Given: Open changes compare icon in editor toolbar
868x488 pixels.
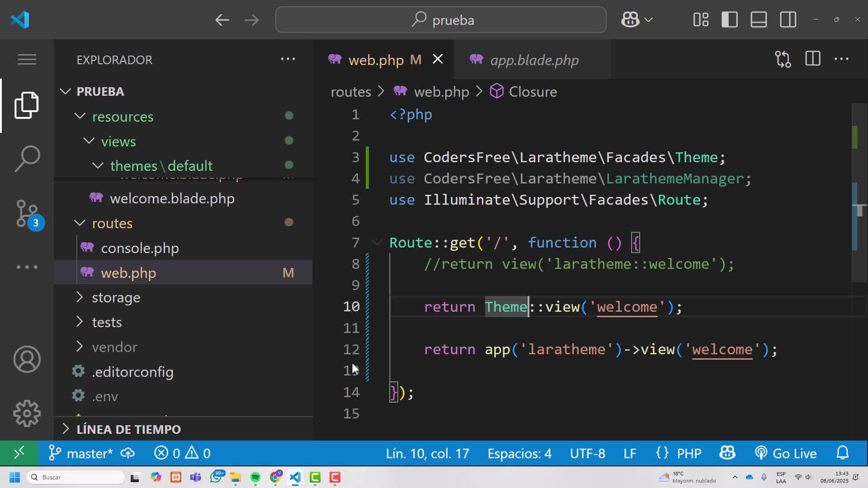Looking at the screenshot, I should 783,59.
